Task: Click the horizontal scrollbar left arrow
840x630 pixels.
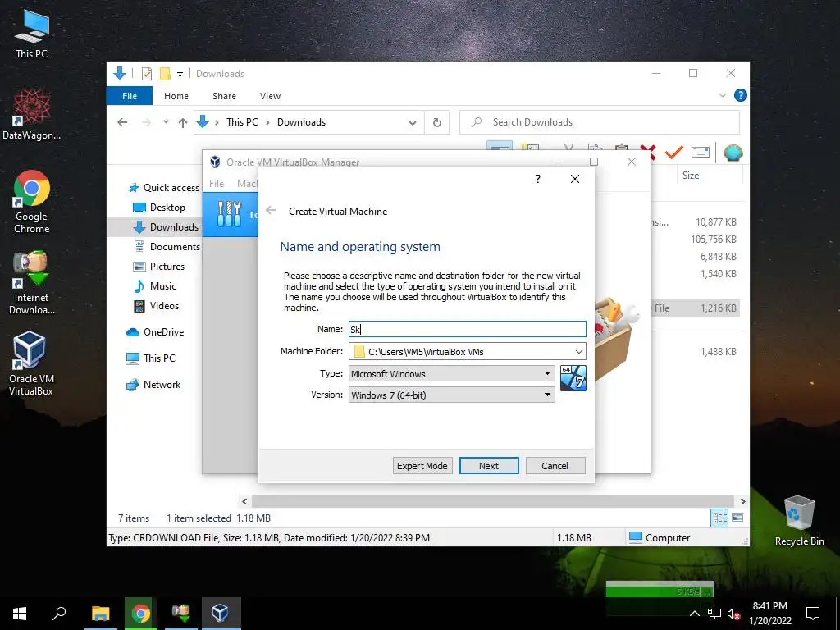Action: (244, 501)
